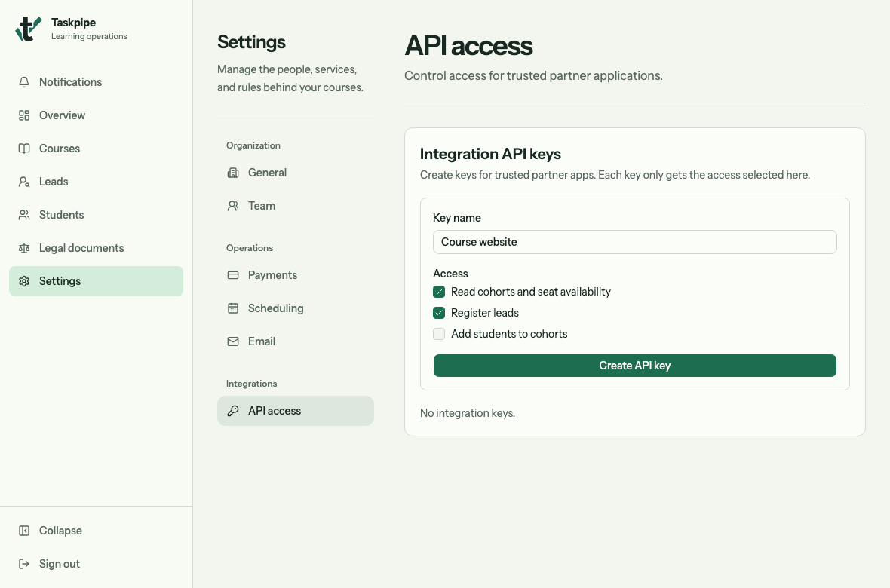Click the Payments card icon
This screenshot has height=588, width=890.
point(233,275)
